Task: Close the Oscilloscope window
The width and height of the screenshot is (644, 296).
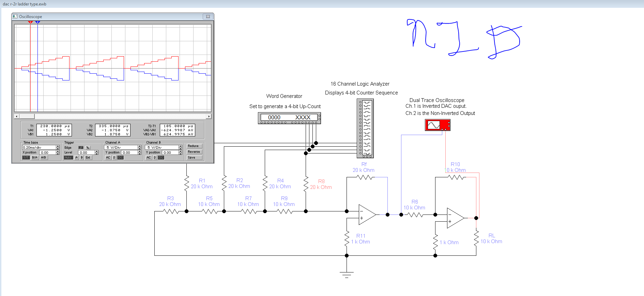Action: 208,16
